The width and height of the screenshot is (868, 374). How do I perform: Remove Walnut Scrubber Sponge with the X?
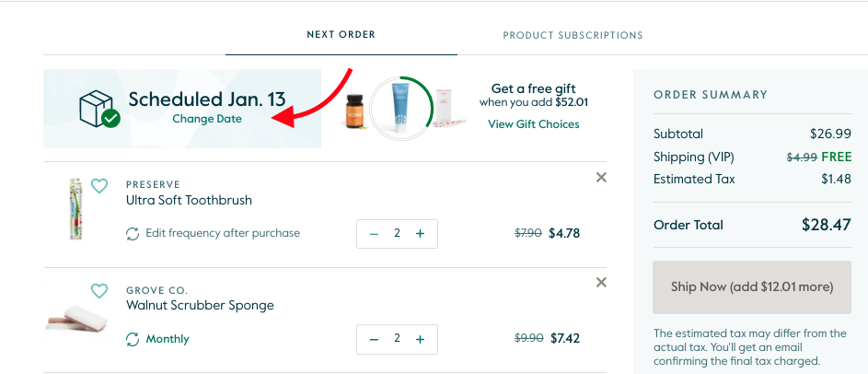pos(601,283)
